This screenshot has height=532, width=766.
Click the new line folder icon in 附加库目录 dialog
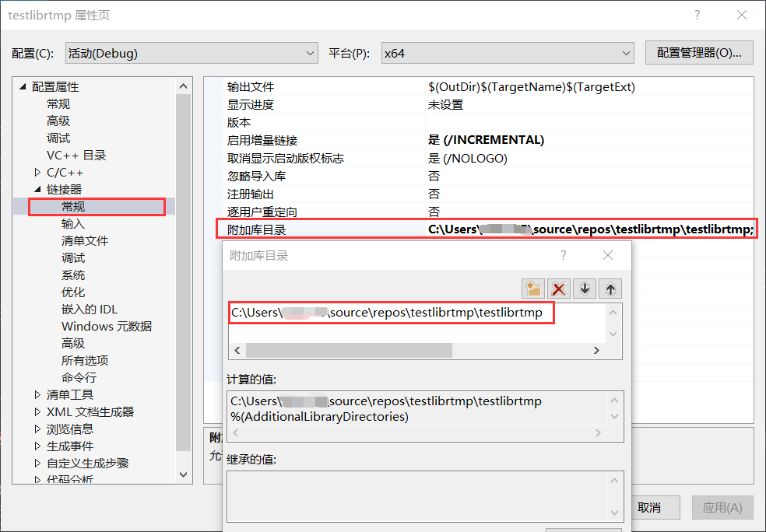533,289
